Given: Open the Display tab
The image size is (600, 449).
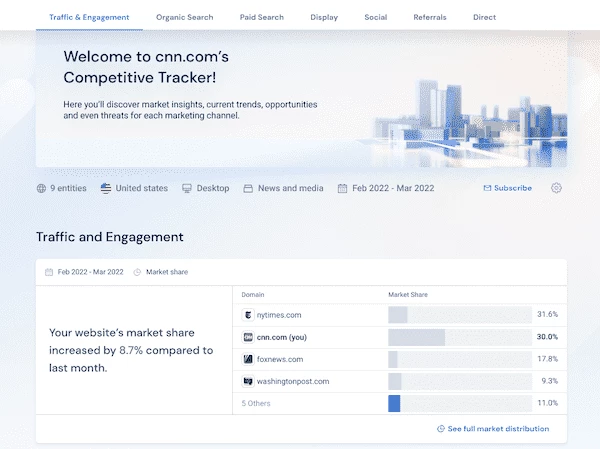Looking at the screenshot, I should 324,17.
